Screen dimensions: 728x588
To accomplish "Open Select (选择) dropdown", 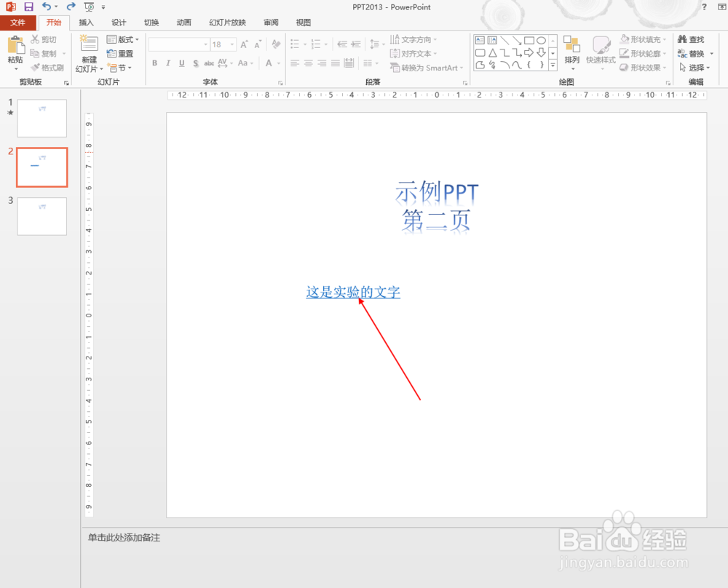I will click(x=695, y=68).
